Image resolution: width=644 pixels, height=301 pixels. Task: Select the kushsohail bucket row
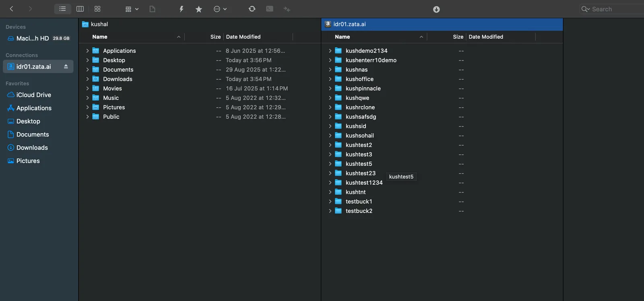[x=442, y=136]
